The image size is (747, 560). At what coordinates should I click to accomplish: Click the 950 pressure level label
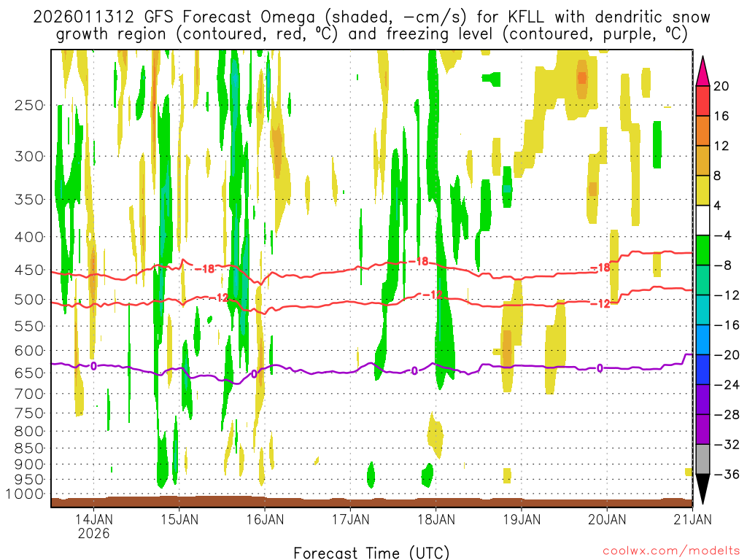point(29,480)
